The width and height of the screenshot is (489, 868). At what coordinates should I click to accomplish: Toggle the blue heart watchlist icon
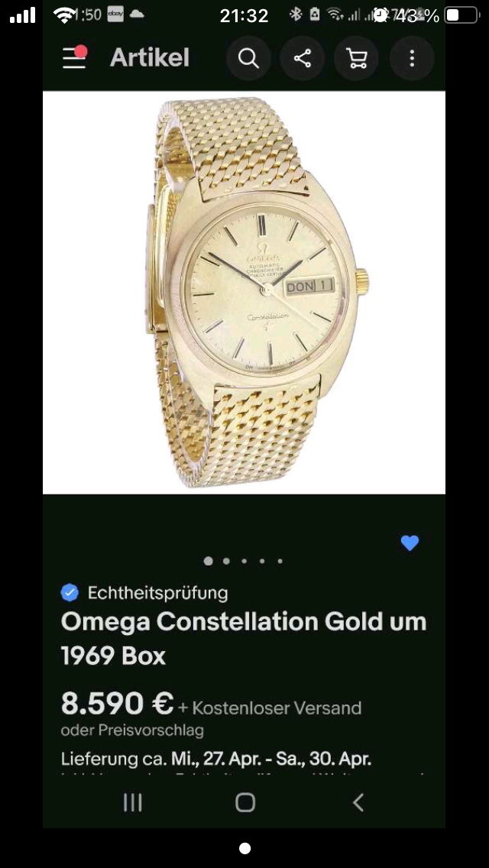(410, 543)
